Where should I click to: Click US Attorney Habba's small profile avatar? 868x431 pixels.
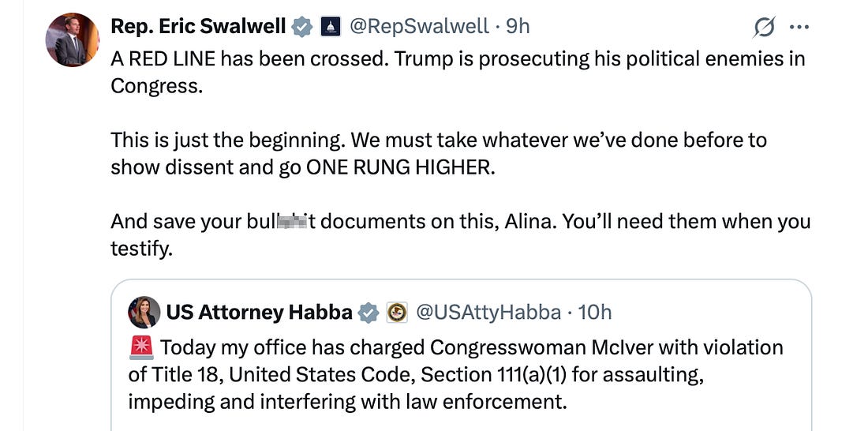[144, 313]
